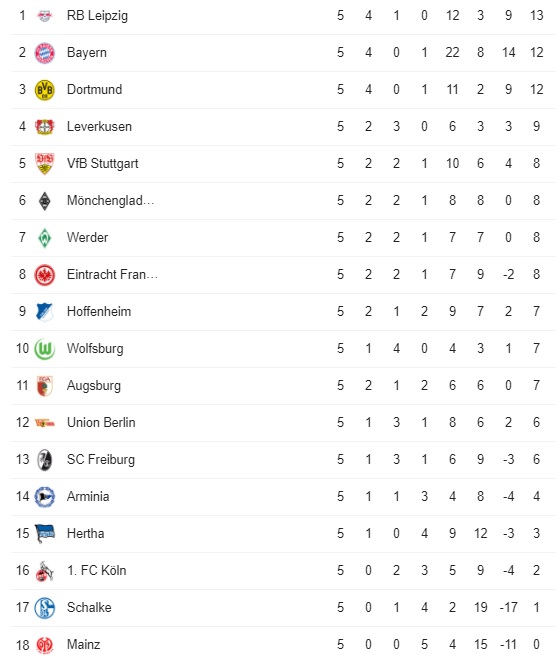Click the Eintracht Frankfurt eagle crest
This screenshot has width=556, height=667.
click(45, 275)
